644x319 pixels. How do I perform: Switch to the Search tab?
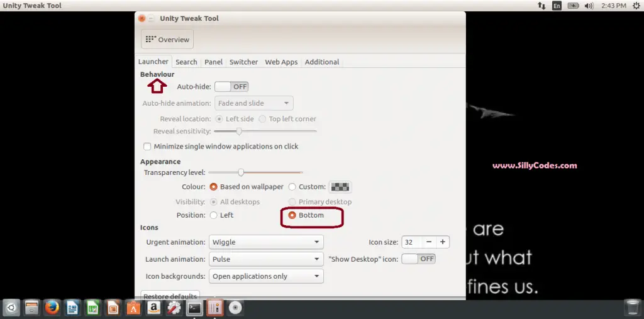tap(186, 62)
